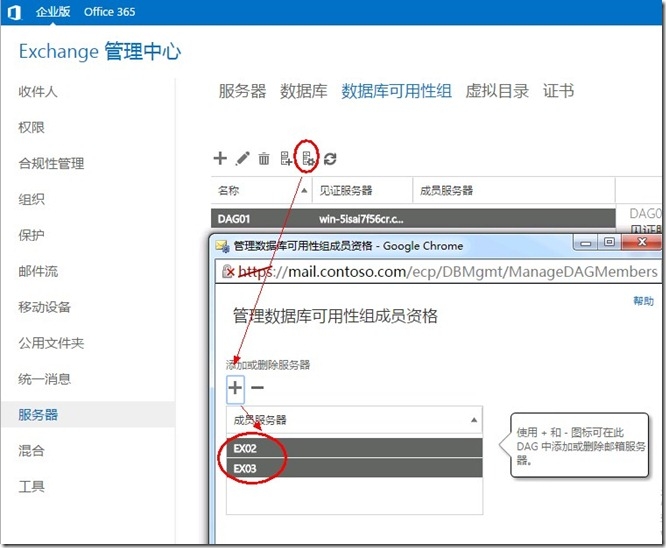The image size is (666, 548).
Task: Refresh the DAG list
Action: click(x=330, y=158)
